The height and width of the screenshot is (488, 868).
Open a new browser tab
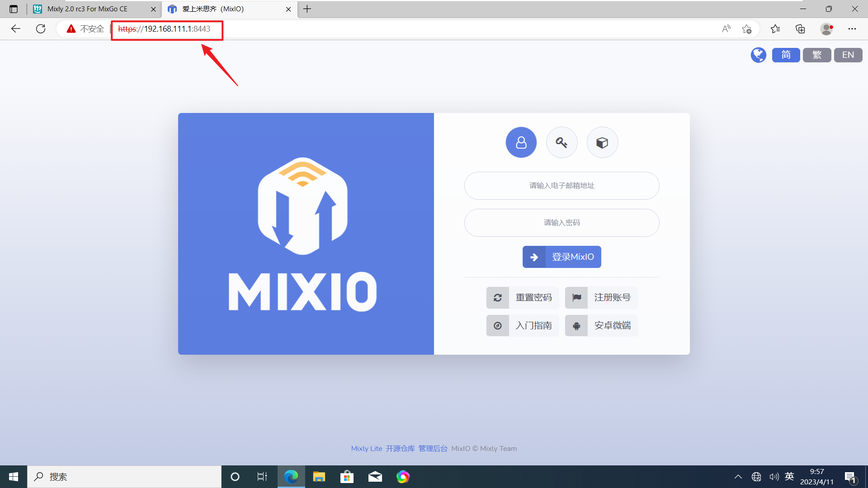[x=307, y=9]
